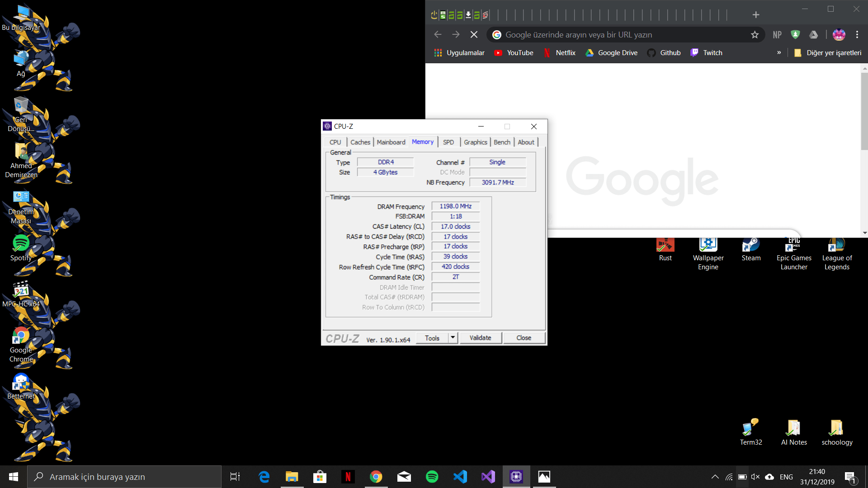
Task: Expand the hidden bookmarks chevron
Action: (x=779, y=53)
